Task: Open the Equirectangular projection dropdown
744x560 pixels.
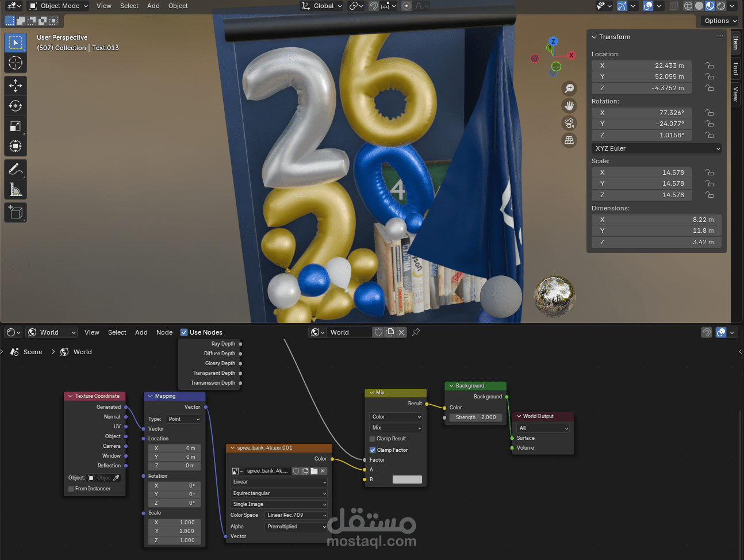Action: click(x=279, y=493)
